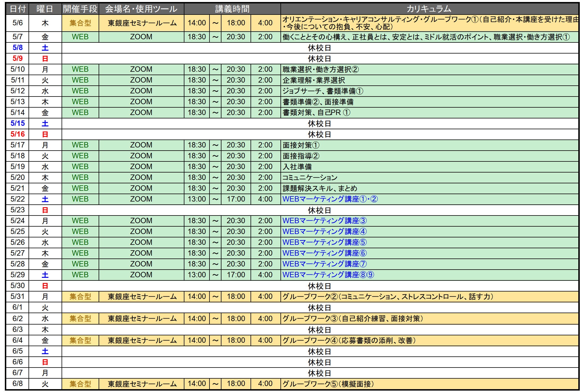Screen dimensions: 580x392
Task: Select the 5/7 date cell
Action: point(17,37)
